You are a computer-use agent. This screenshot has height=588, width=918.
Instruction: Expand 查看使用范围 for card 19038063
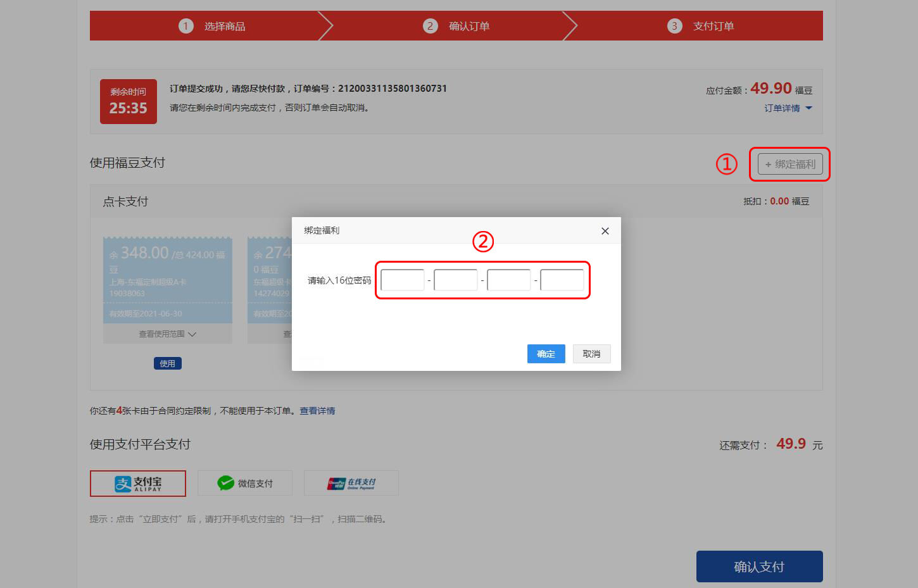[x=167, y=334]
